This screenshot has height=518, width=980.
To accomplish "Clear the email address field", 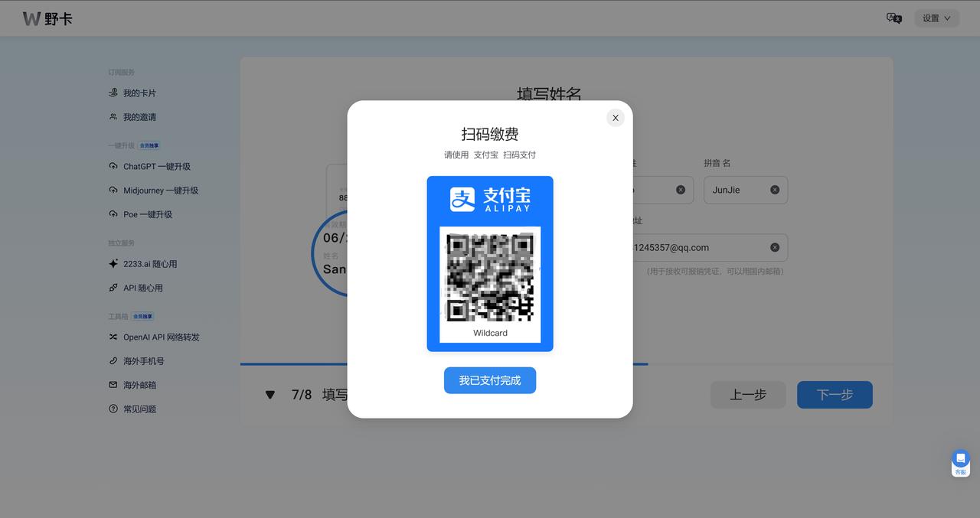I will tap(775, 247).
